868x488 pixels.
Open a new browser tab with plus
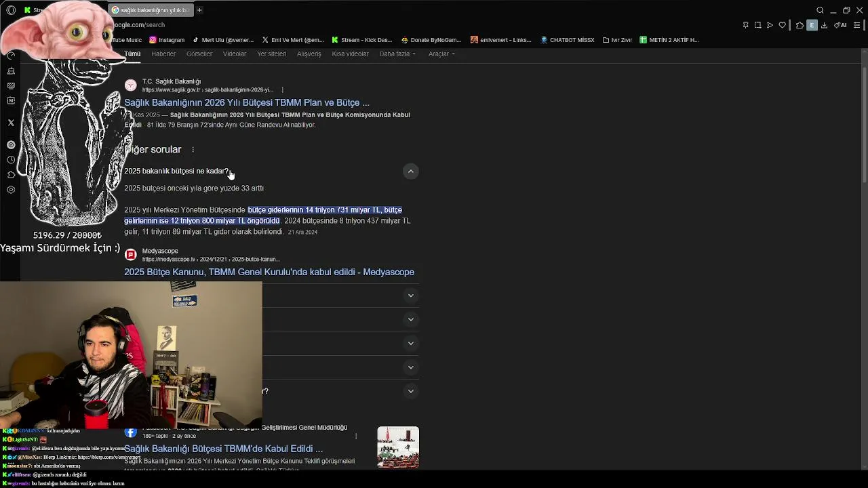199,10
